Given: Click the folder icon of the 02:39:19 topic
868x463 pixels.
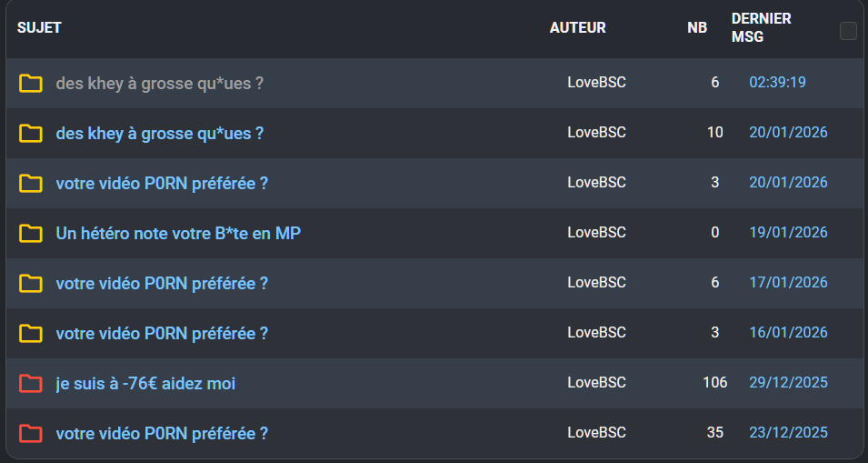Looking at the screenshot, I should click(x=31, y=84).
